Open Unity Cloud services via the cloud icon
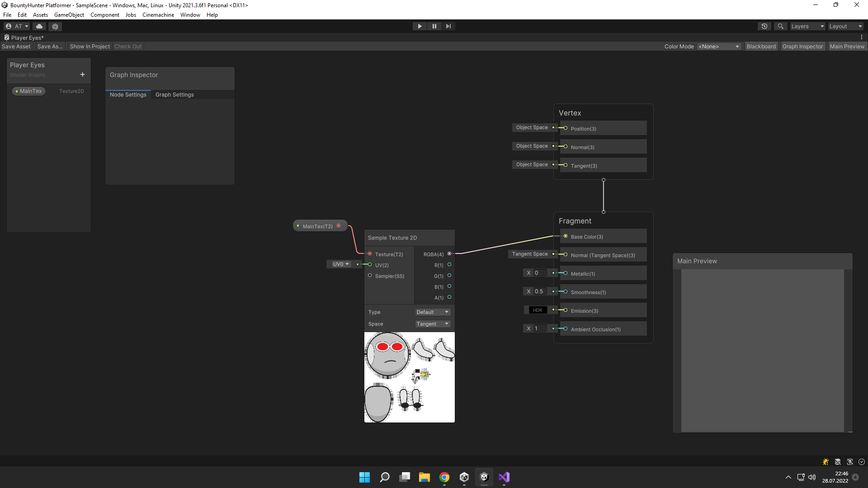 (x=39, y=26)
